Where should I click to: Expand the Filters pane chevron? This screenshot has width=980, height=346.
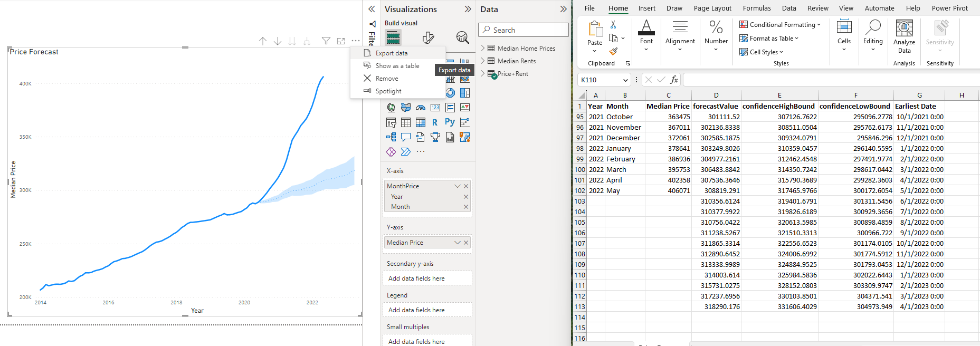tap(372, 9)
